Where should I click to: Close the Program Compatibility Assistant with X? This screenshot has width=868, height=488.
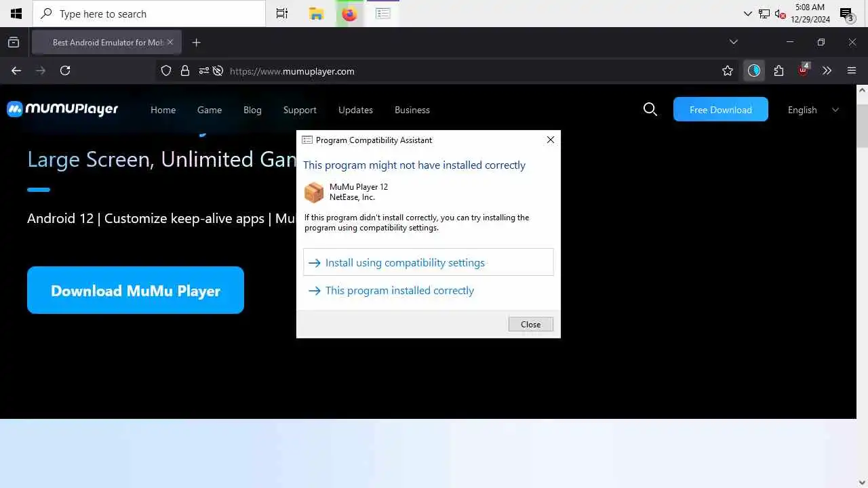(x=550, y=140)
